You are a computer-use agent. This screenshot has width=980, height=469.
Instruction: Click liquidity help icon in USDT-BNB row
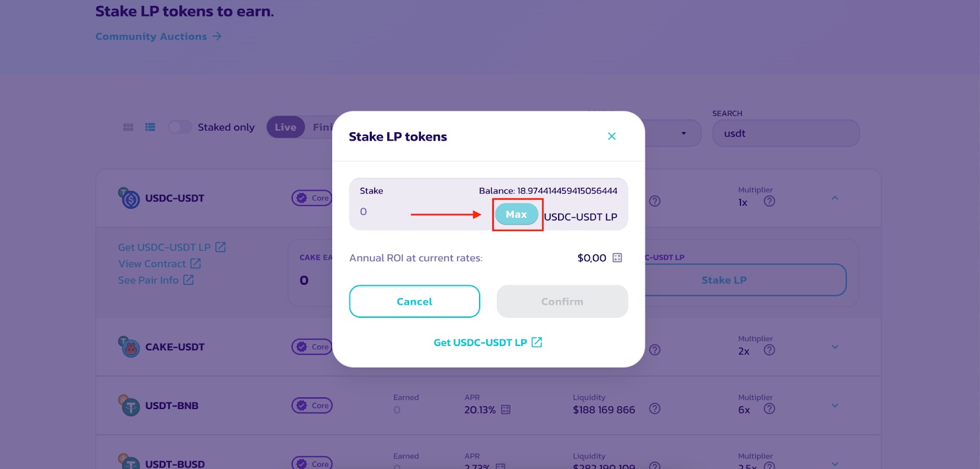coord(655,409)
